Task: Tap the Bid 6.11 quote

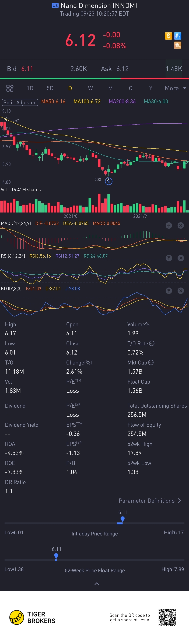Action: [x=20, y=69]
